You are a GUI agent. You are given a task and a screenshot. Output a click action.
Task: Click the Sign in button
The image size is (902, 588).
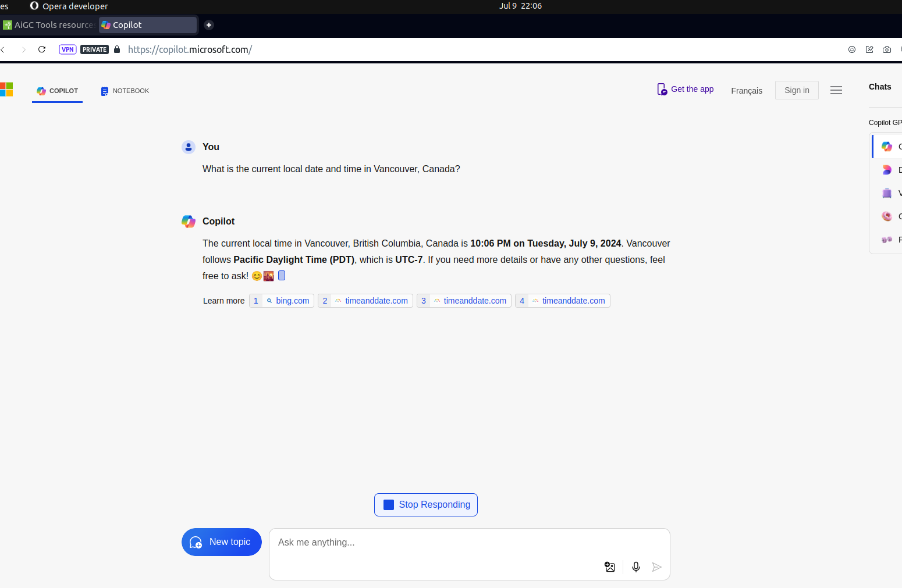(797, 90)
